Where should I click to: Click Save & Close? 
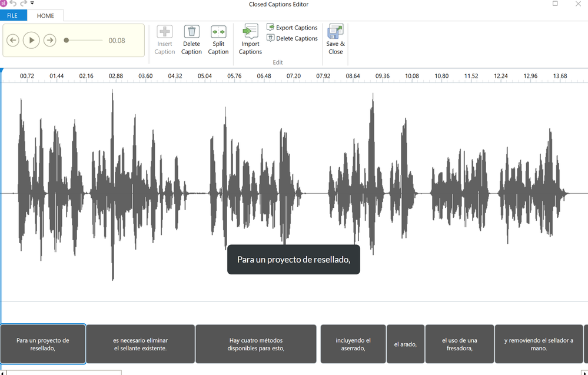coord(335,40)
